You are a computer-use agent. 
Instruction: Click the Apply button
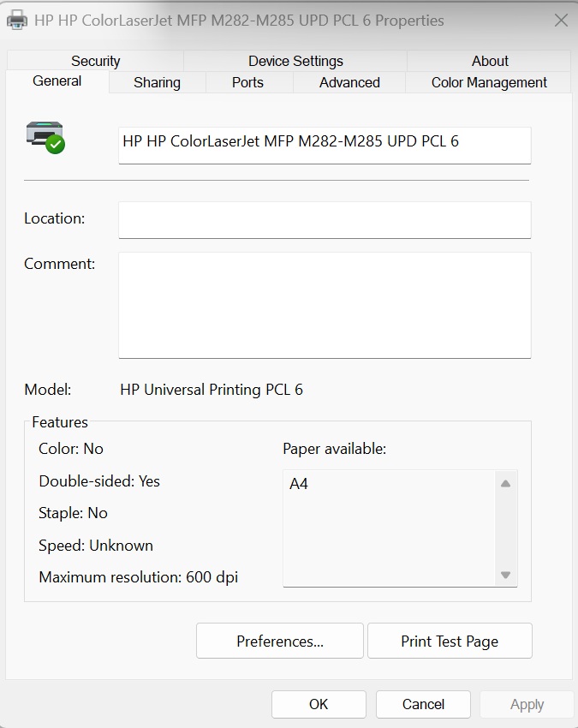pos(527,704)
